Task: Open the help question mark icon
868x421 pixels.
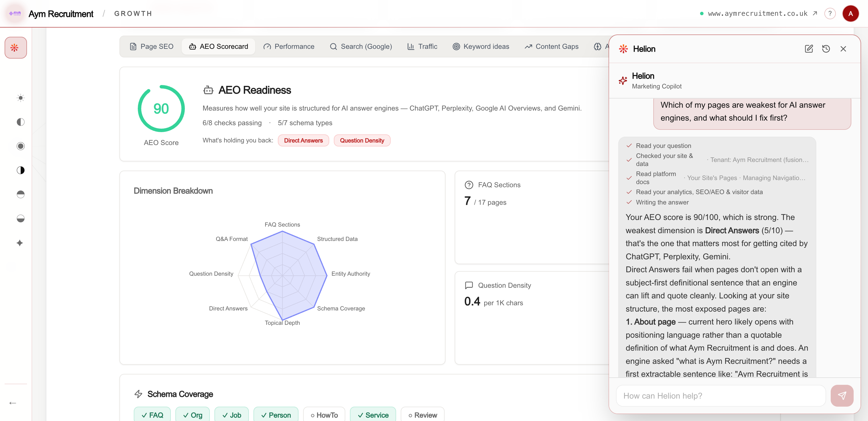Action: [x=830, y=13]
